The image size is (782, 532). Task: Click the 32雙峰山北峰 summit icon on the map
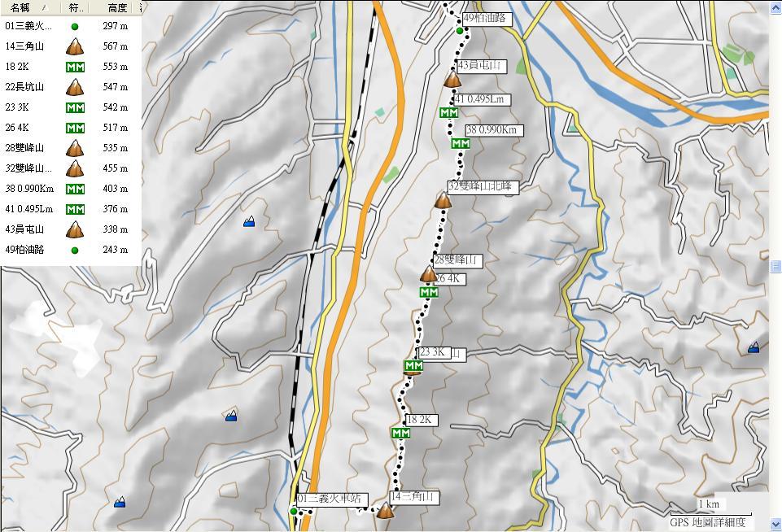coord(443,200)
